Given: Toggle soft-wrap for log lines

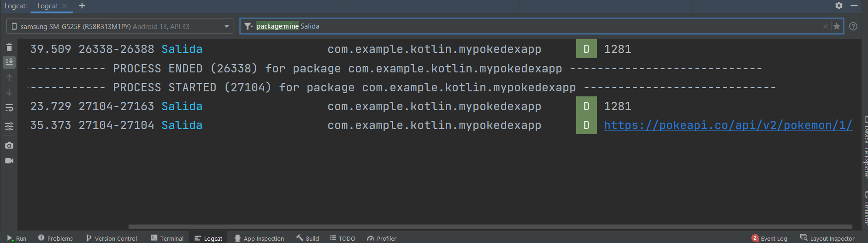Looking at the screenshot, I should pyautogui.click(x=9, y=108).
